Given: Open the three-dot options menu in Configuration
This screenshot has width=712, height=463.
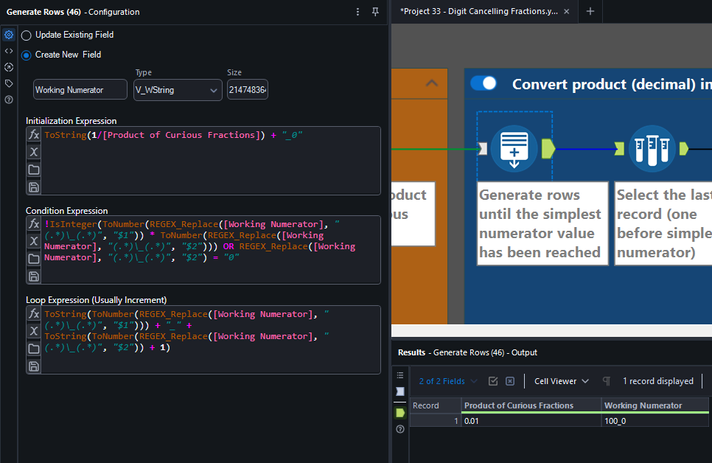Looking at the screenshot, I should pos(358,12).
